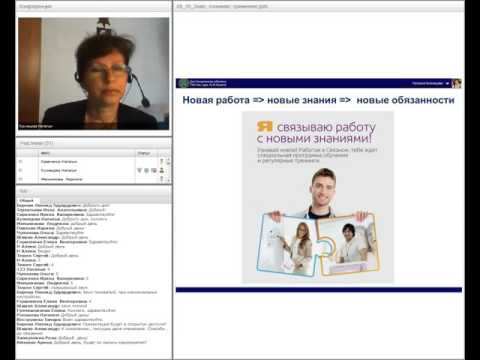Click the presentation file name tab header
Screen dimensions: 480x360
tap(222, 6)
